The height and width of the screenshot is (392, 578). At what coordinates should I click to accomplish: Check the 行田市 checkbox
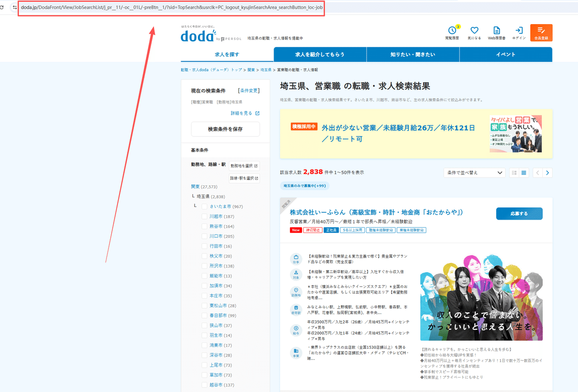point(204,246)
